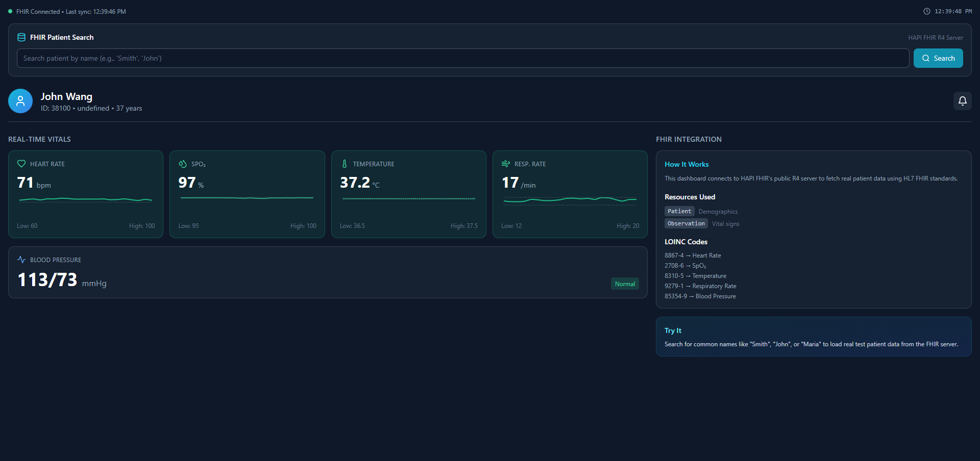Click the SpO₂ High: 100 threshold
Viewport: 980px width, 461px height.
(x=303, y=226)
